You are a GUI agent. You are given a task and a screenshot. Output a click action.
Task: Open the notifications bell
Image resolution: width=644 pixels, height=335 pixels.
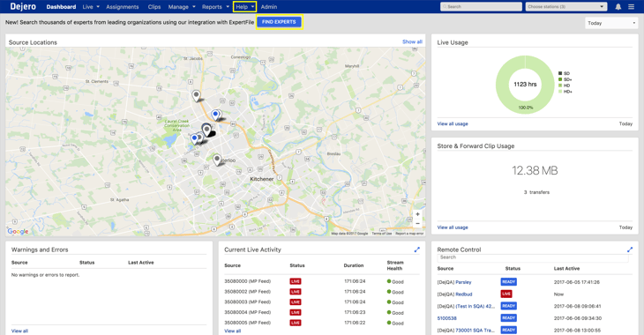pos(618,6)
